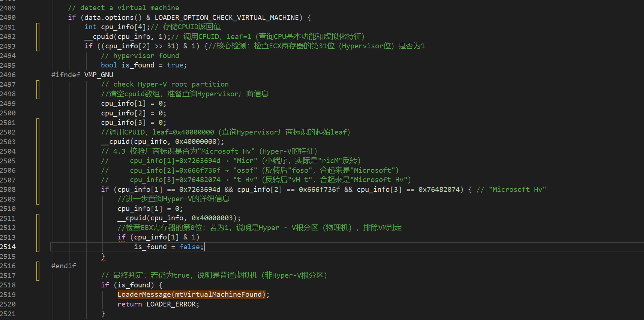Click line number 2490 in the gutter

[8, 18]
